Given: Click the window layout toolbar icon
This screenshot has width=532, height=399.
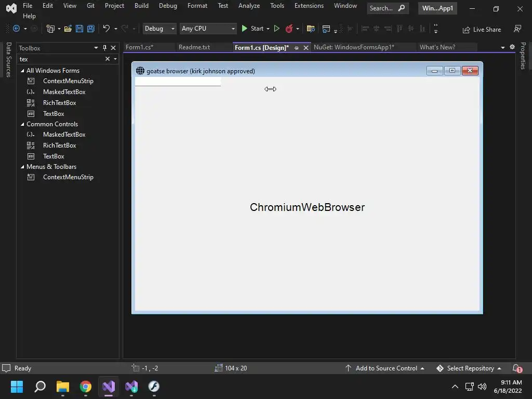Looking at the screenshot, I should [x=326, y=29].
